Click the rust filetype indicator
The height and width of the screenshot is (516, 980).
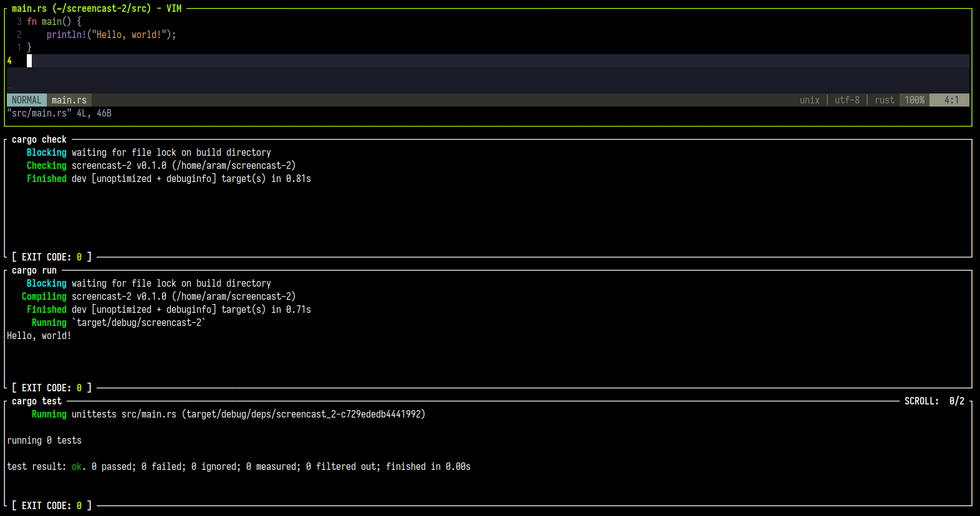pyautogui.click(x=885, y=100)
